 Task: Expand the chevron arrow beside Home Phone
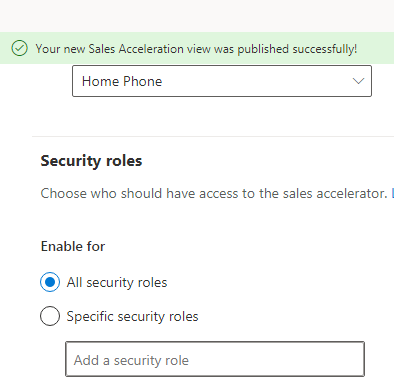[x=358, y=81]
